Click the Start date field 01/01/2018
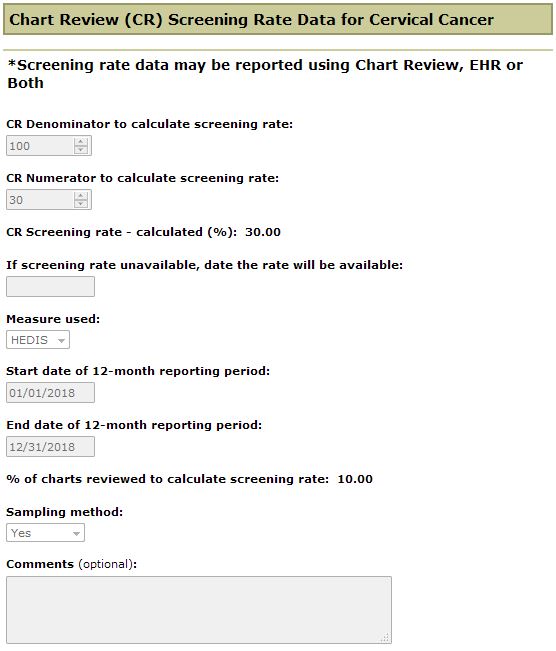The height and width of the screenshot is (651, 556). (x=50, y=393)
